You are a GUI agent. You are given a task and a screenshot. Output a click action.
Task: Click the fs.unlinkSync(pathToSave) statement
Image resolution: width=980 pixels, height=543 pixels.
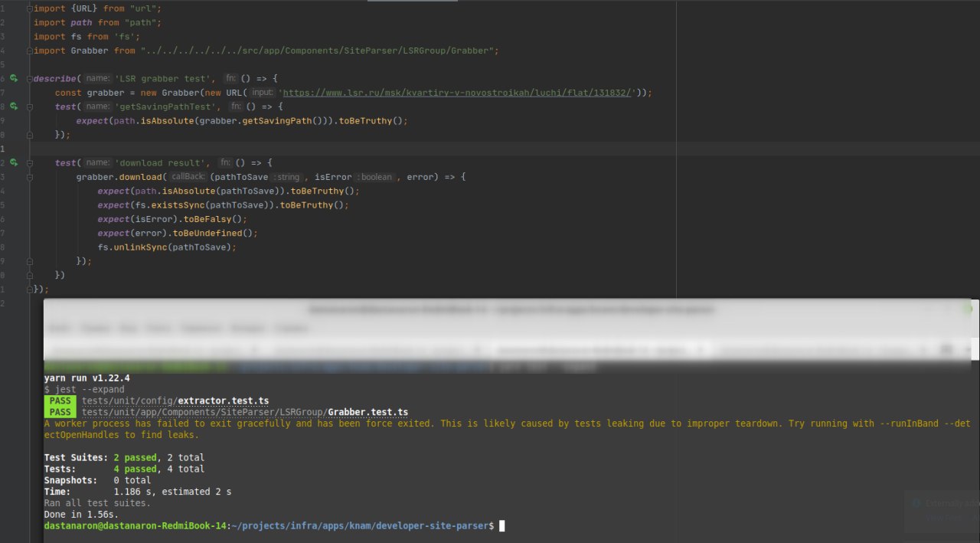[167, 247]
